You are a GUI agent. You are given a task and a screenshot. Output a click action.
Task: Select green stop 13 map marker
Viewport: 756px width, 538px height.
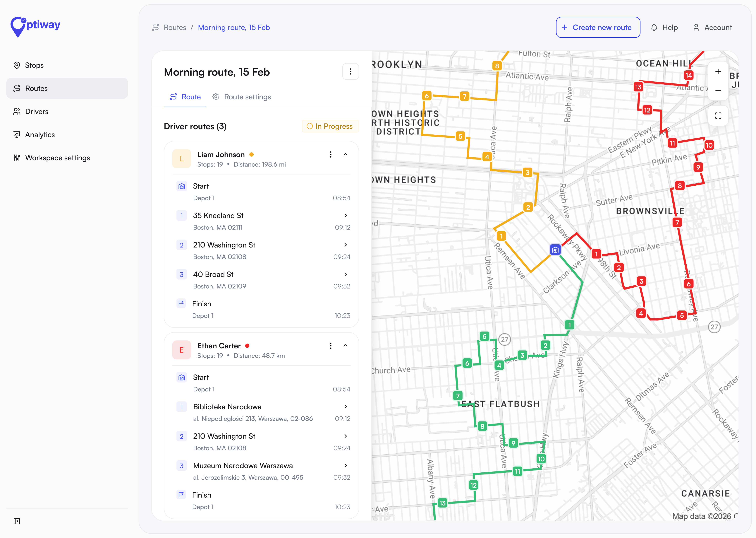click(x=442, y=503)
